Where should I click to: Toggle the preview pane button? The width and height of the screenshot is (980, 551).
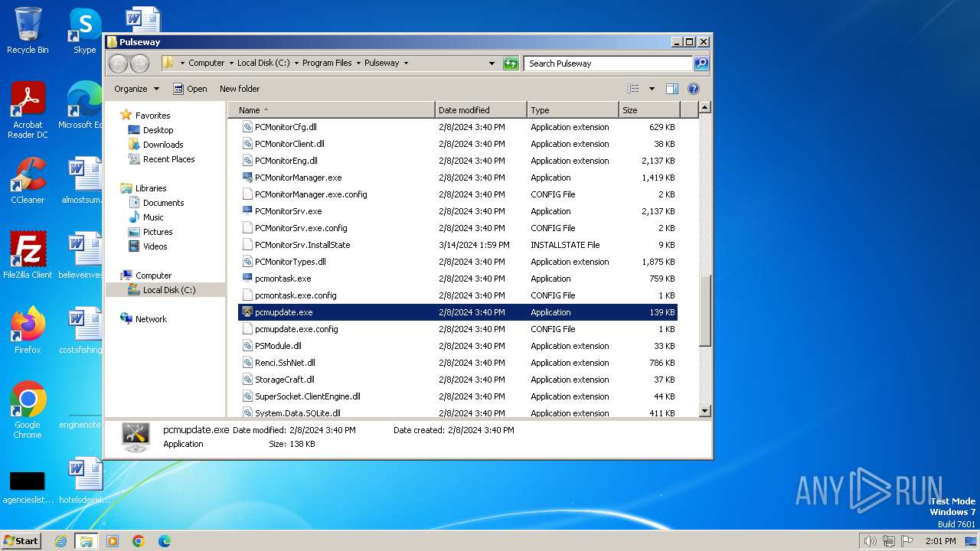(671, 89)
